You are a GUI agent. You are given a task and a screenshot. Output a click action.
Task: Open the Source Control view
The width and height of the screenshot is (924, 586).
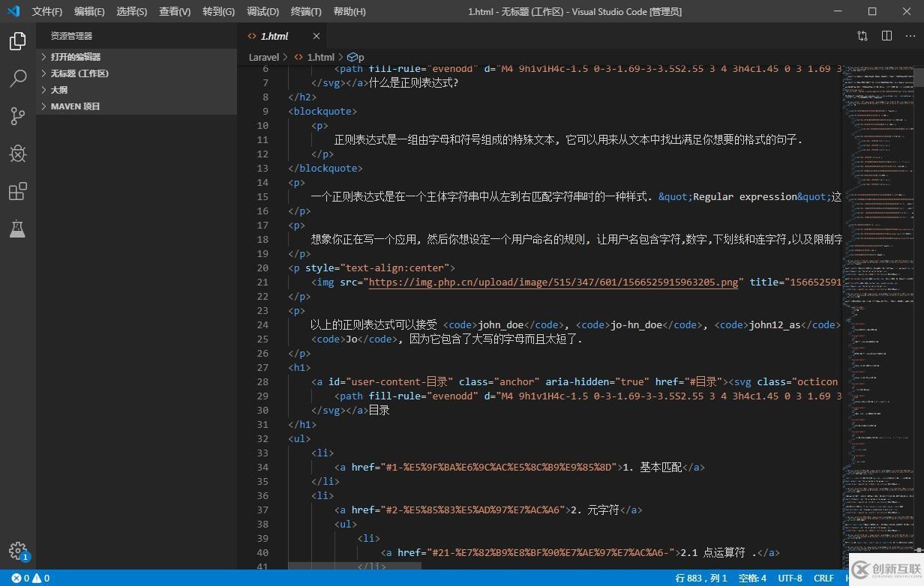18,116
